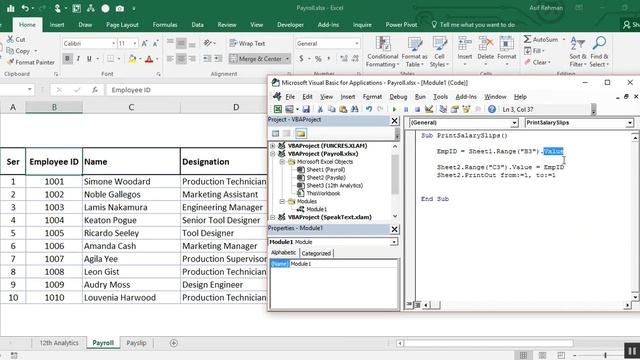Image resolution: width=640 pixels, height=360 pixels.
Task: Click Wrap Text button
Action: coord(247,43)
